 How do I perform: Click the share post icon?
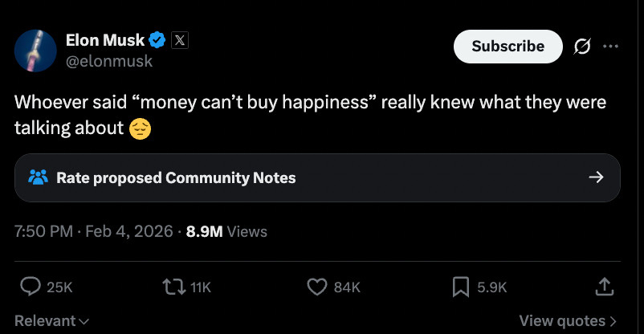605,286
